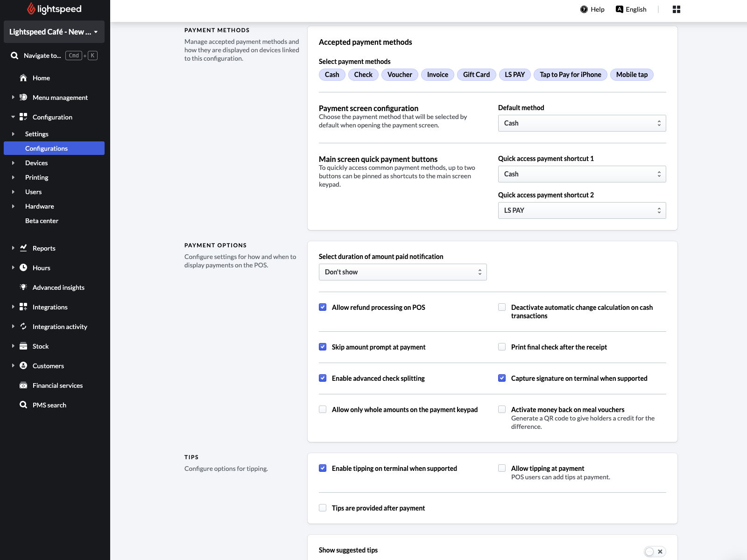
Task: Click the PMS search magnifier icon
Action: click(23, 405)
